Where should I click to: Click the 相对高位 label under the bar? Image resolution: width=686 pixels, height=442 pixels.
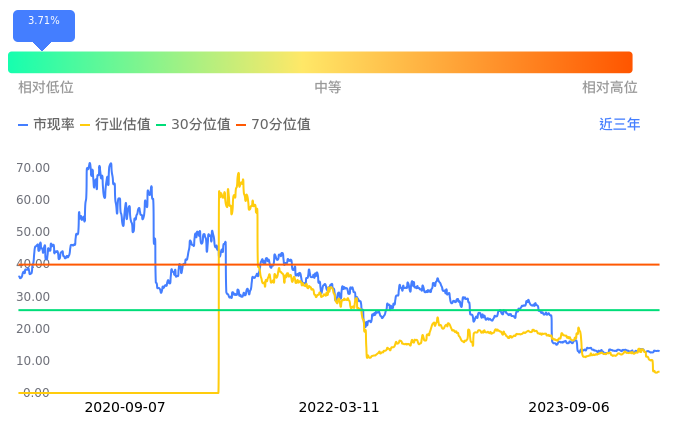pos(610,88)
